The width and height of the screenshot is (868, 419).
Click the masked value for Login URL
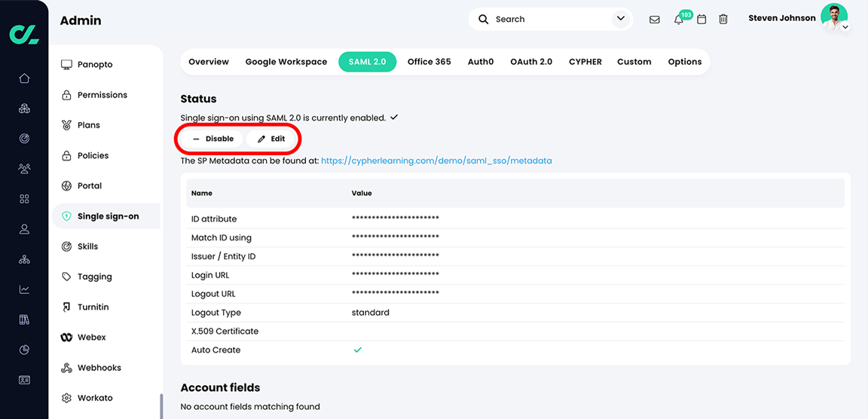tap(396, 275)
